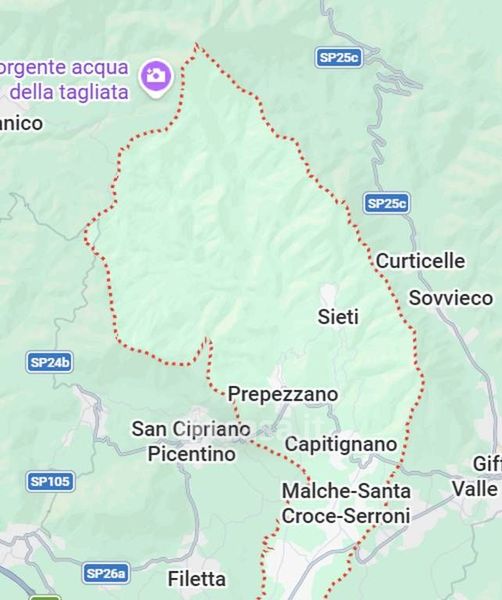Viewport: 502px width, 600px height.
Task: Click the Sovvieco place label
Action: (x=451, y=298)
